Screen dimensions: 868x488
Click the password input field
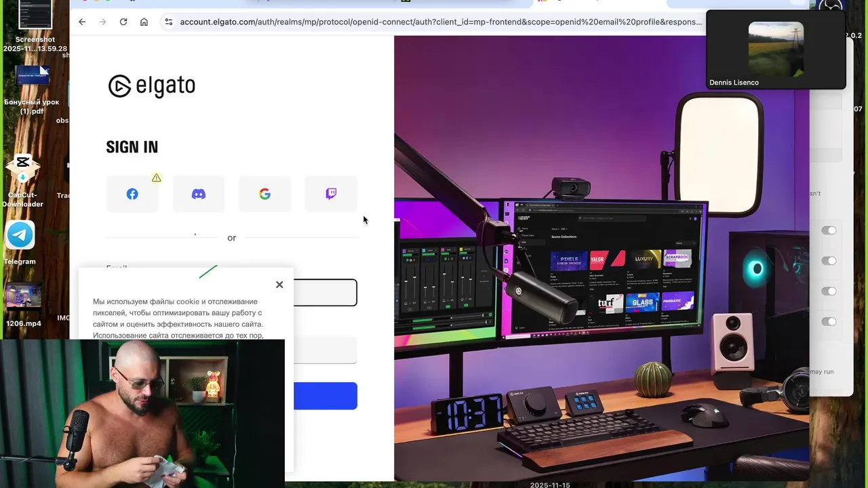[325, 350]
